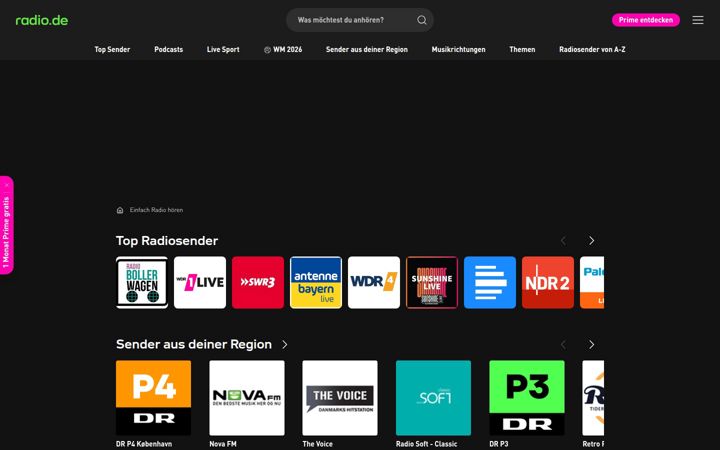This screenshot has width=720, height=450.
Task: Click the 1 Monat Prime gratis side tab
Action: pyautogui.click(x=6, y=232)
